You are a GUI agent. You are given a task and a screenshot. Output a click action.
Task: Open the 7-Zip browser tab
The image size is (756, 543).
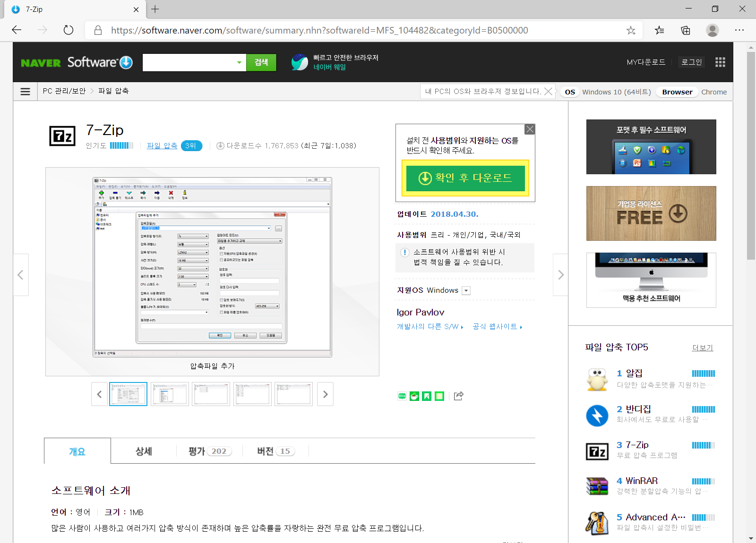tap(76, 9)
